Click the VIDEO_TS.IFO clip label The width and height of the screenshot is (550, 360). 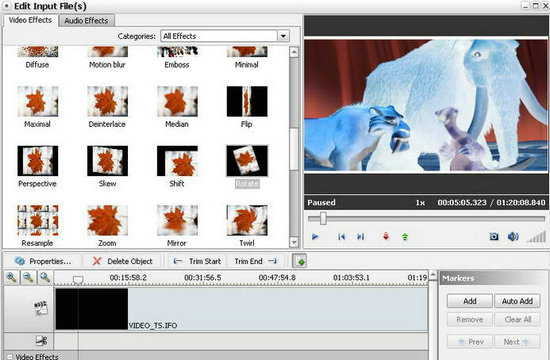click(x=153, y=325)
